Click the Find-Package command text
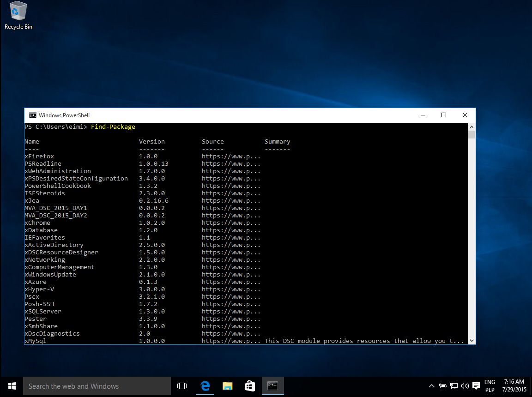 coord(113,127)
